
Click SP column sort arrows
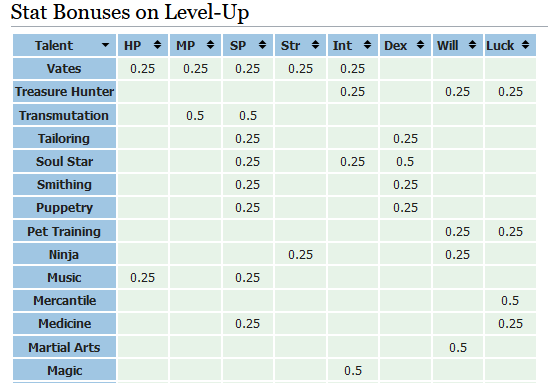[x=262, y=45]
